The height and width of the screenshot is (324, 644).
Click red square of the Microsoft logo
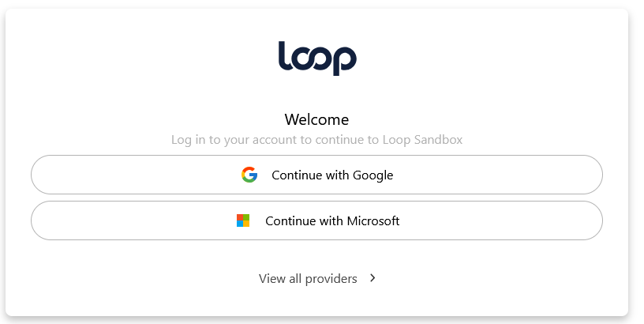click(x=240, y=217)
